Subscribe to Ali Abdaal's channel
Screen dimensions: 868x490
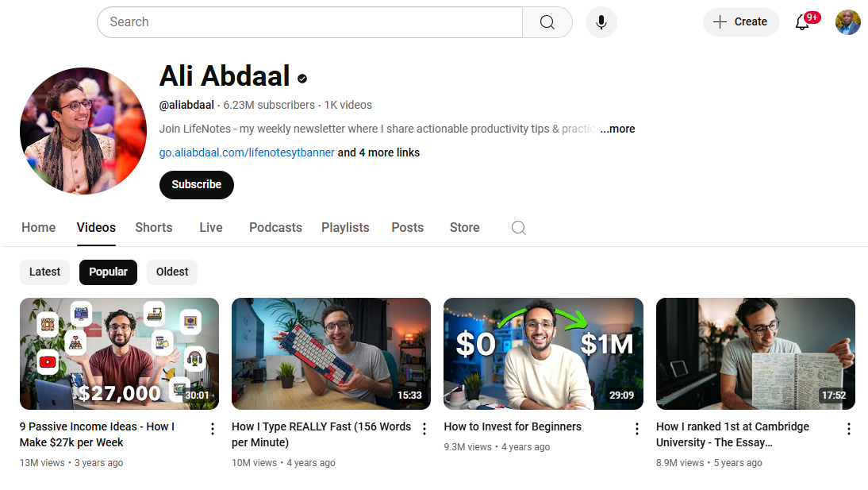pos(196,184)
